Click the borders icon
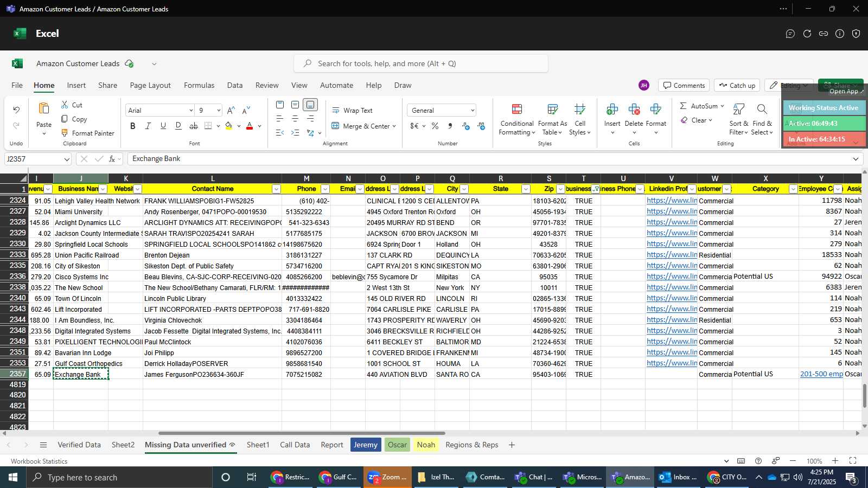 point(208,126)
